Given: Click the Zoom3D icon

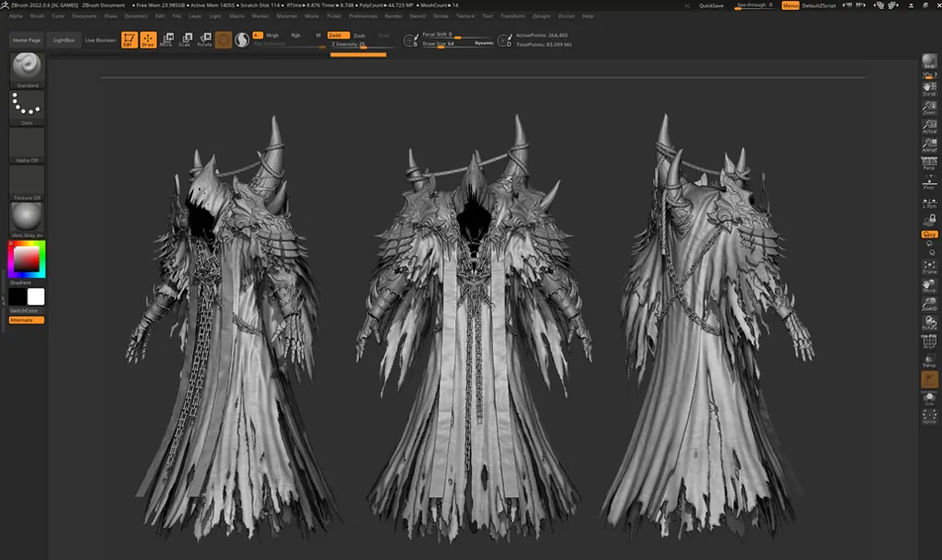Looking at the screenshot, I should click(x=929, y=304).
